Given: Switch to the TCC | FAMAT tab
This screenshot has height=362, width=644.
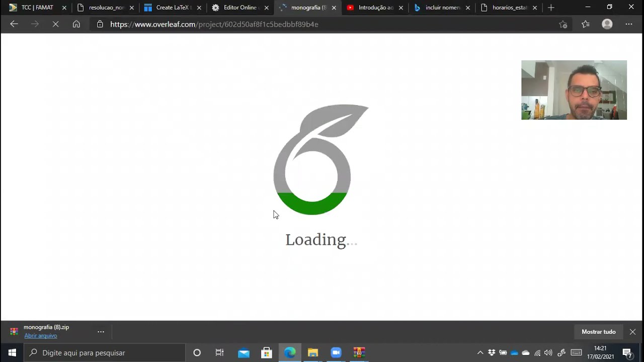Looking at the screenshot, I should point(36,8).
